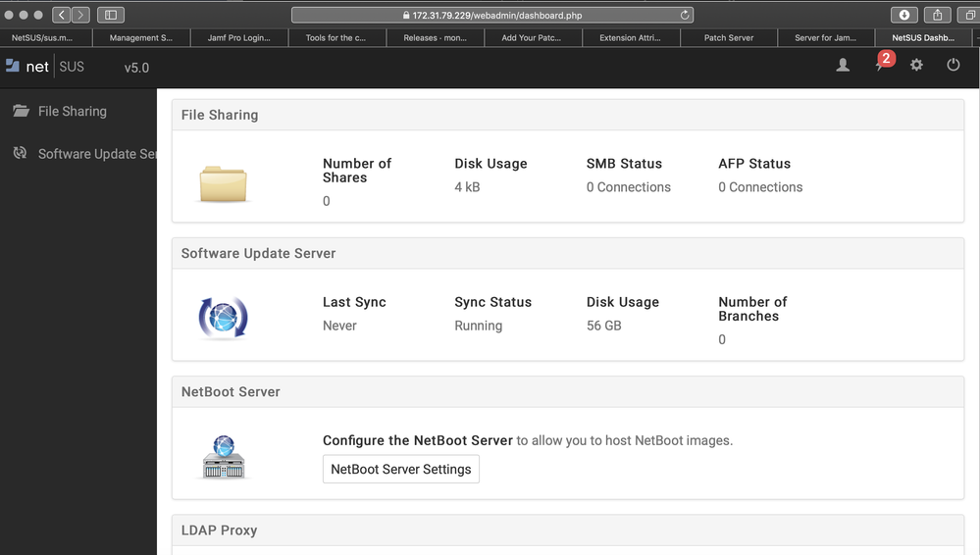The image size is (980, 555).
Task: Click the NetBoot server globe icon
Action: (223, 457)
